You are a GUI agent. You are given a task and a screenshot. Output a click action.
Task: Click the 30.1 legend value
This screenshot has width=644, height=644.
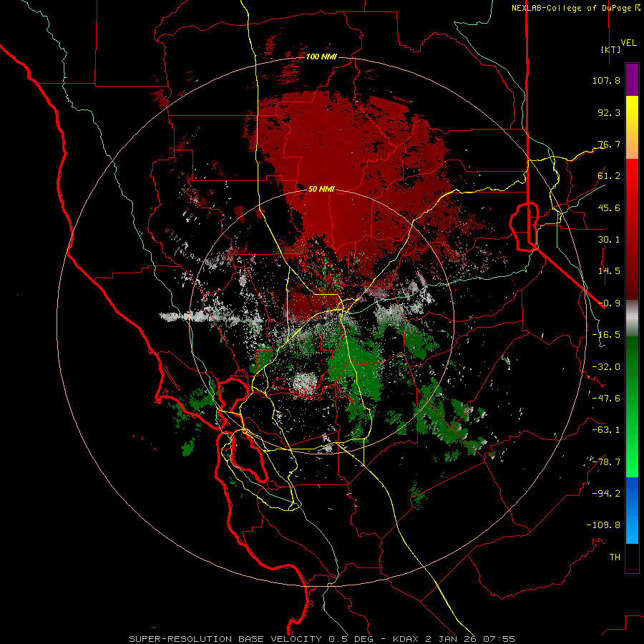(609, 240)
